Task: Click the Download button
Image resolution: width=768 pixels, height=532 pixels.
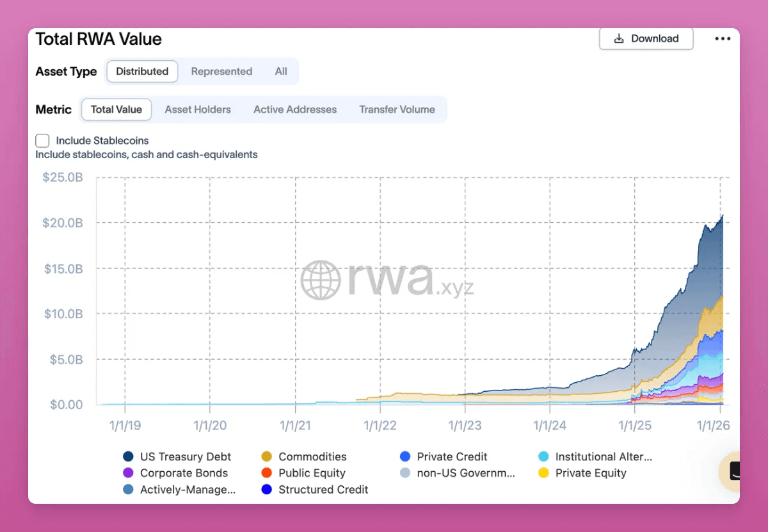Action: tap(646, 38)
